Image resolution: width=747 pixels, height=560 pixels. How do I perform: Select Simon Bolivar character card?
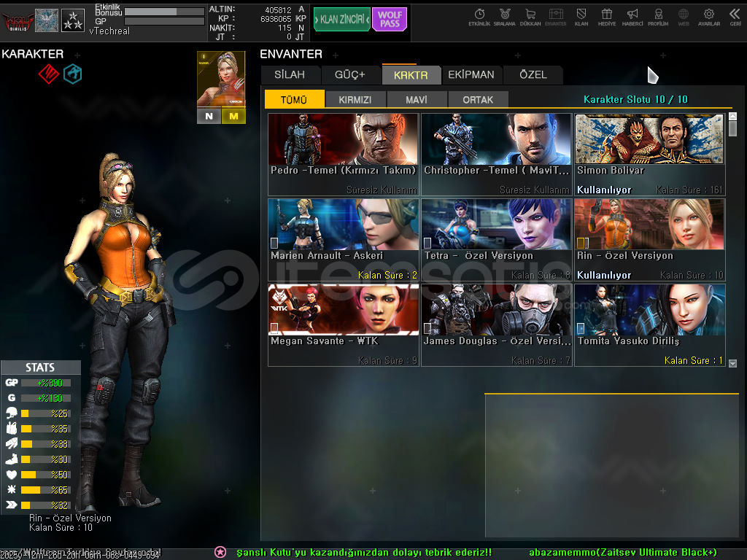[650, 155]
